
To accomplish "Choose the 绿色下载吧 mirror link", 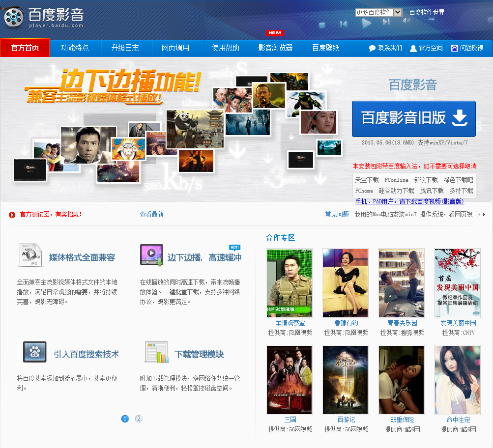I will 458,180.
